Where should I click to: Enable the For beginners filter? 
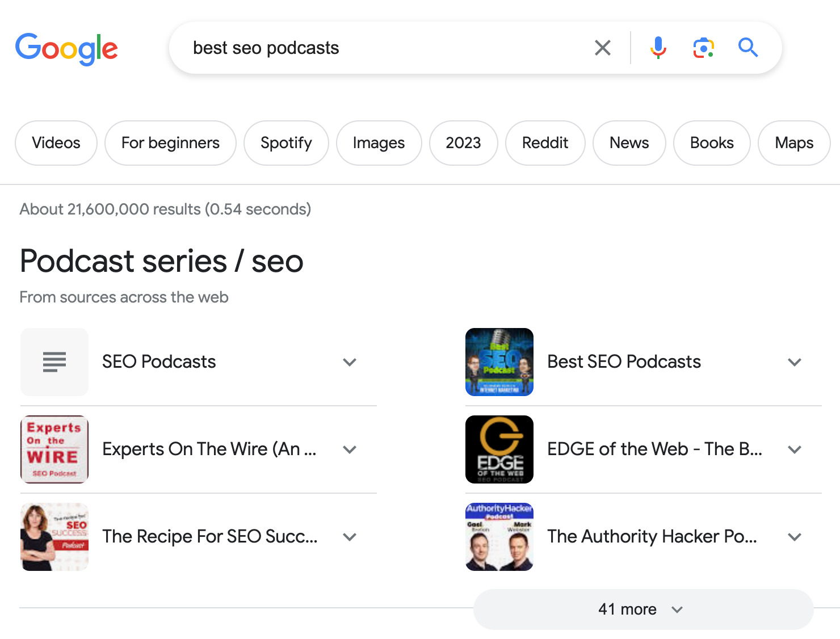[x=170, y=143]
